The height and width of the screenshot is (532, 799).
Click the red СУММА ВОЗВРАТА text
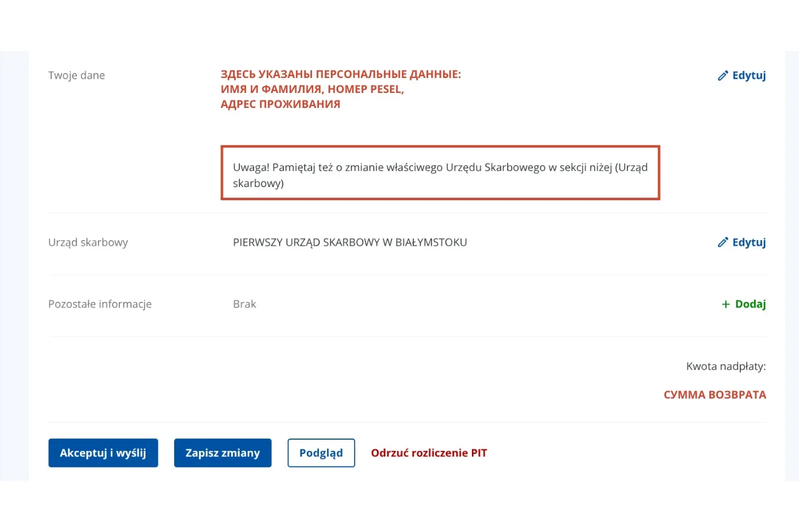click(x=715, y=395)
